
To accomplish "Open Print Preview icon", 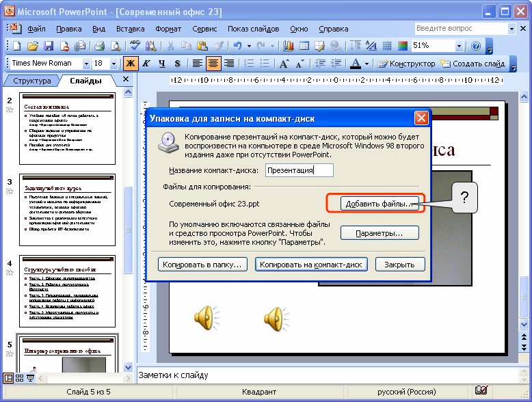I will pos(116,46).
